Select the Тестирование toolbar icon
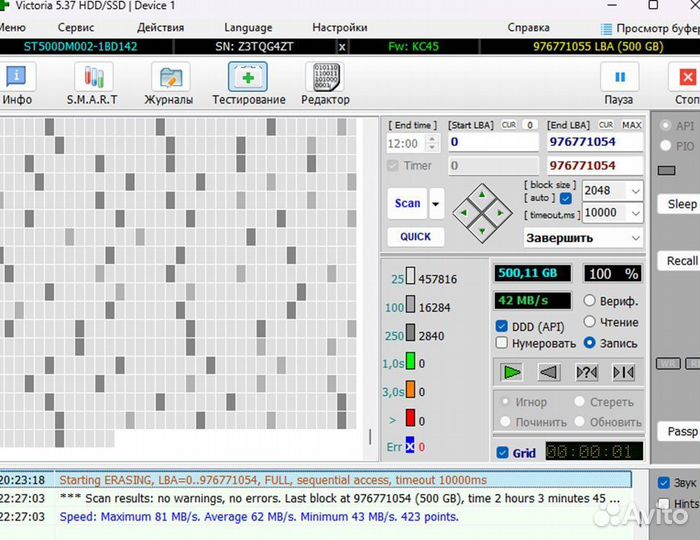 [x=248, y=78]
